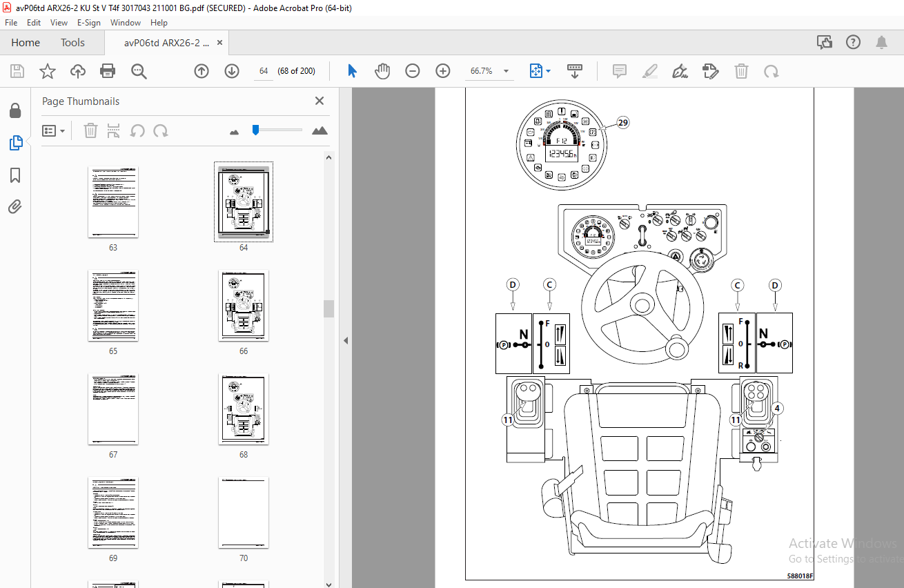Image resolution: width=904 pixels, height=588 pixels.
Task: Rotate thumbnails counterclockwise
Action: point(137,130)
